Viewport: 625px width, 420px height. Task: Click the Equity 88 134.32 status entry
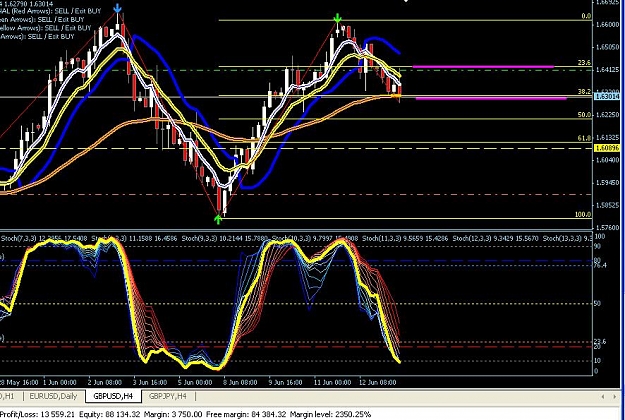[x=110, y=414]
